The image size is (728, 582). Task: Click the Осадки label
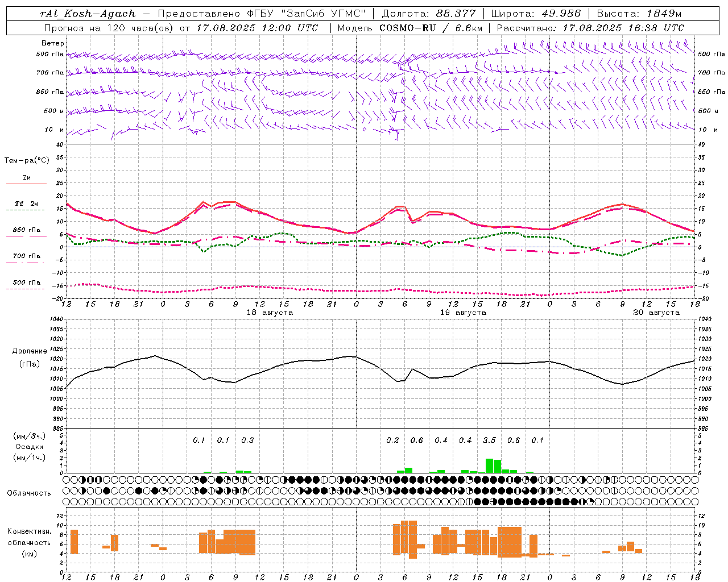30,447
